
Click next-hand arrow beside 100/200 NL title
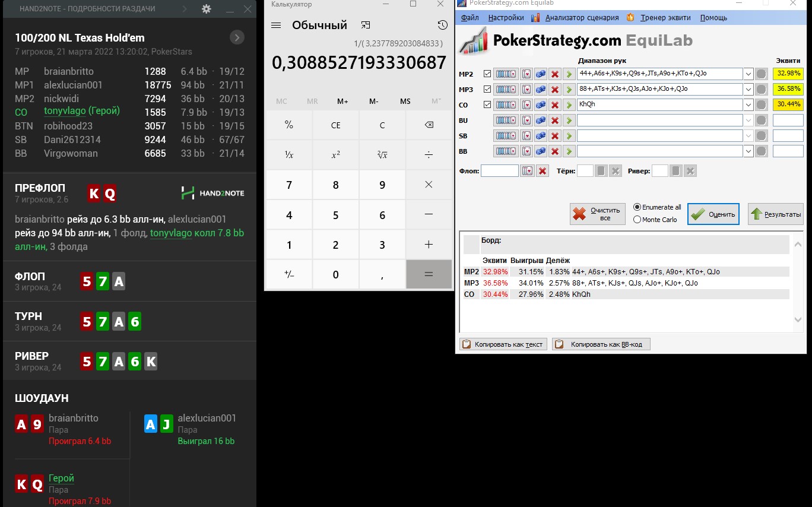coord(237,38)
